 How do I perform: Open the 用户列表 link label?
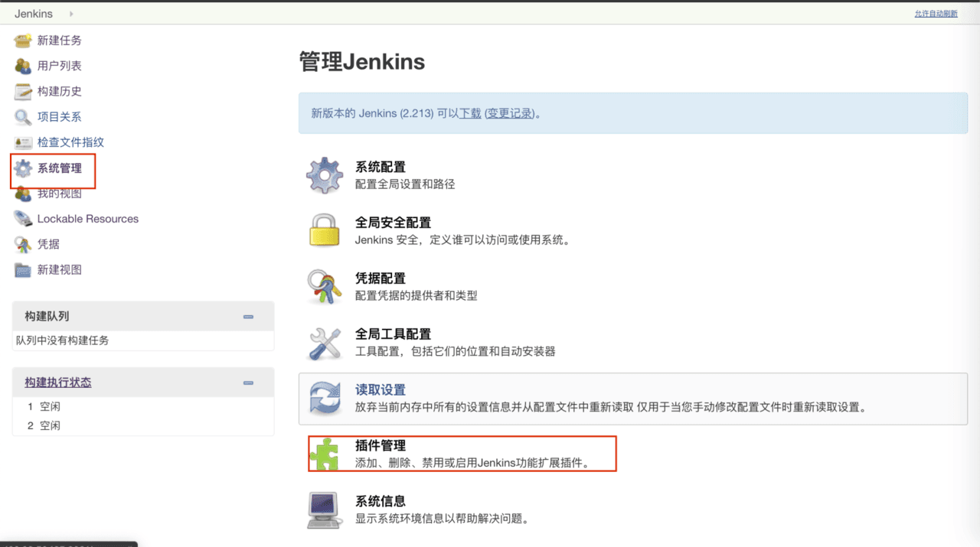[60, 66]
